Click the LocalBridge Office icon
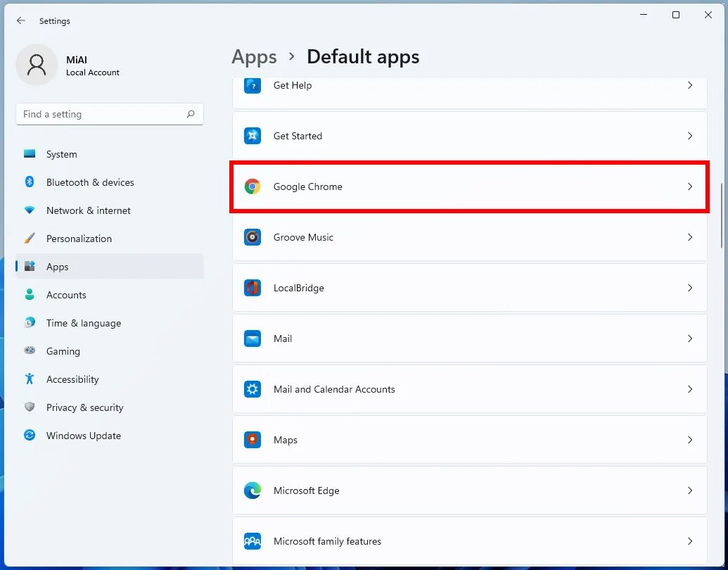Screen dimensions: 728x570 252,288
